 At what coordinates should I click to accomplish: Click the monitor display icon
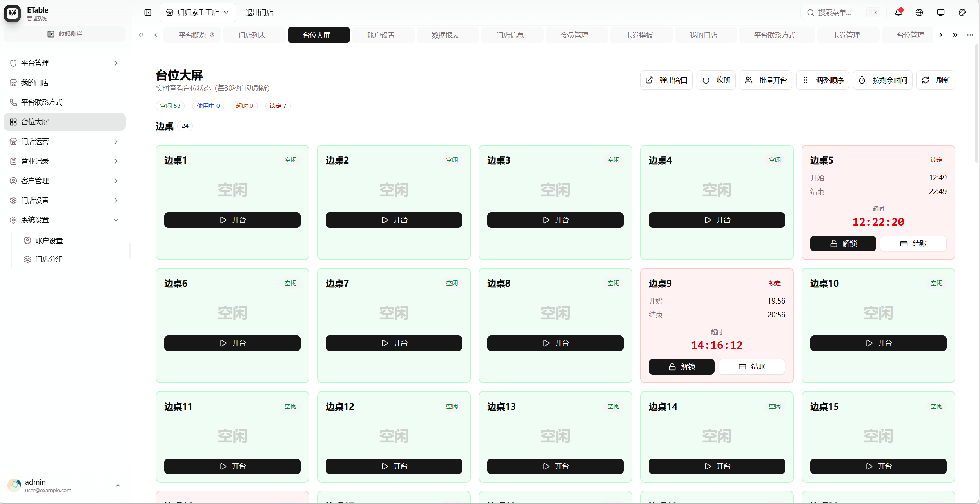pos(941,13)
